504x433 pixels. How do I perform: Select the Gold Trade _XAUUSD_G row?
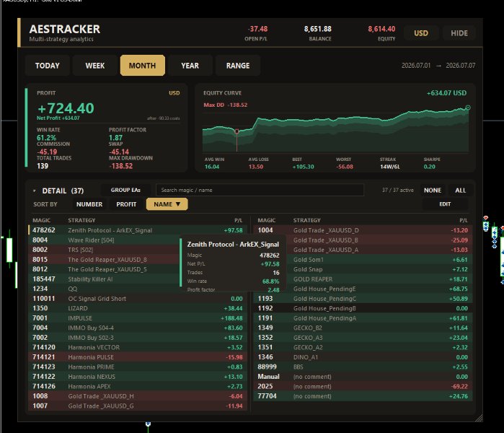(138, 406)
